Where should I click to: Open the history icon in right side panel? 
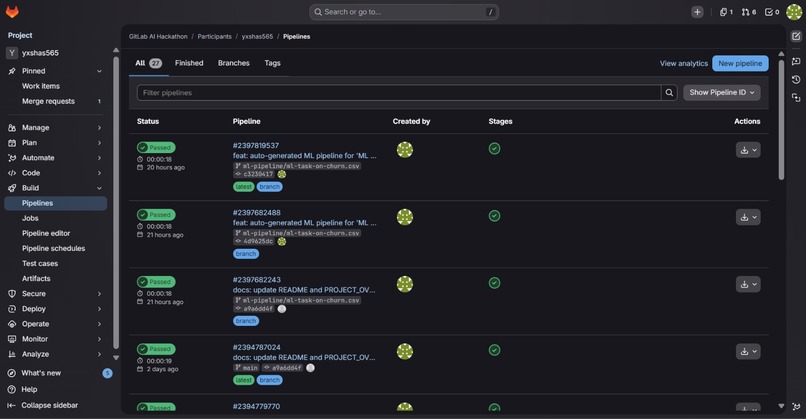pos(796,79)
